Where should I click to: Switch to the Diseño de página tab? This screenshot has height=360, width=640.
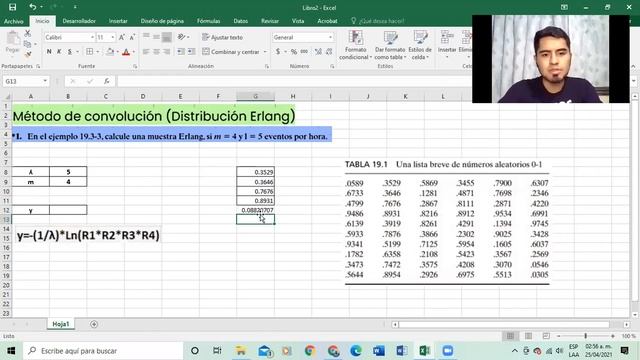coord(162,21)
